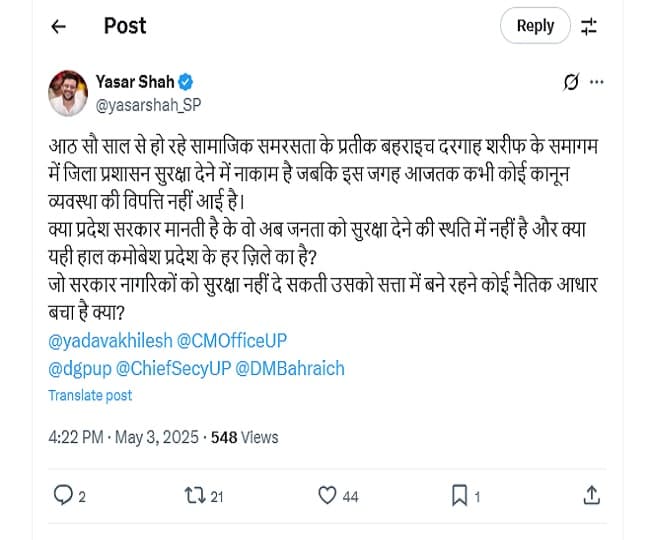Open the reply filter settings icon
Viewport: 650px width, 540px height.
click(x=589, y=27)
